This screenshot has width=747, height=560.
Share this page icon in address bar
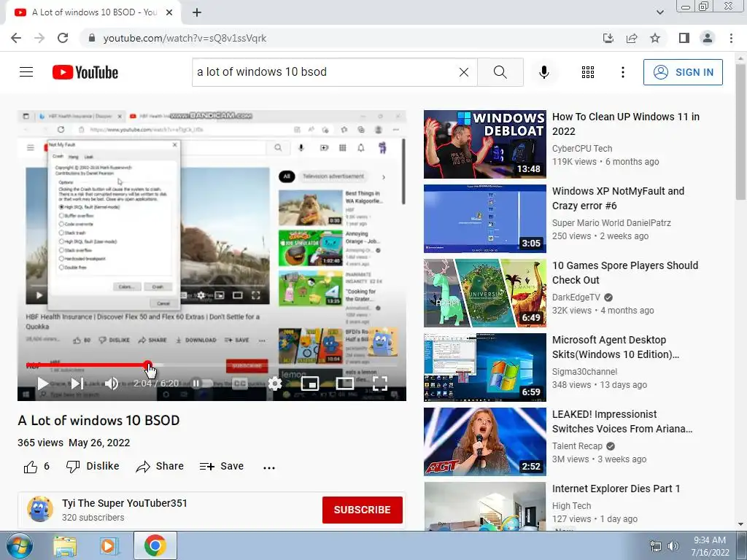tap(632, 38)
